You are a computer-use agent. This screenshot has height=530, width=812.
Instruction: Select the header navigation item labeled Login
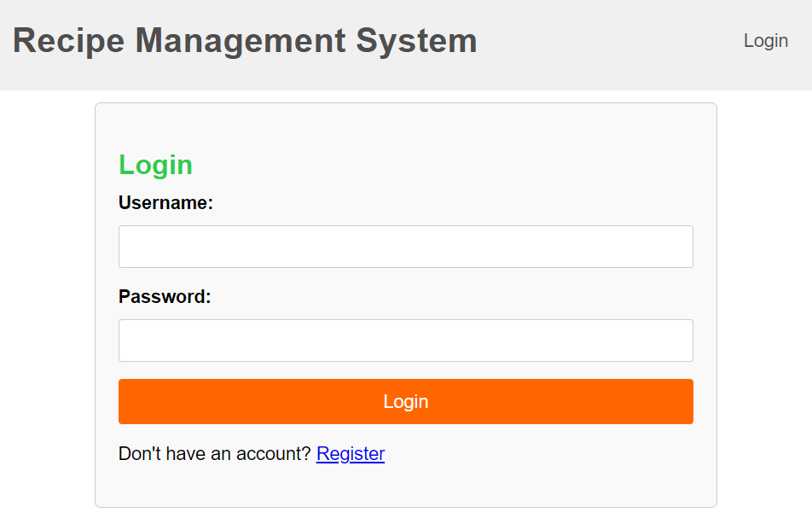765,41
